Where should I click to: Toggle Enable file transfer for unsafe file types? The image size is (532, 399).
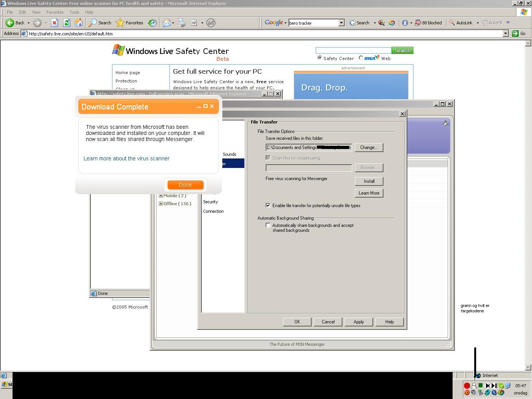pyautogui.click(x=268, y=205)
